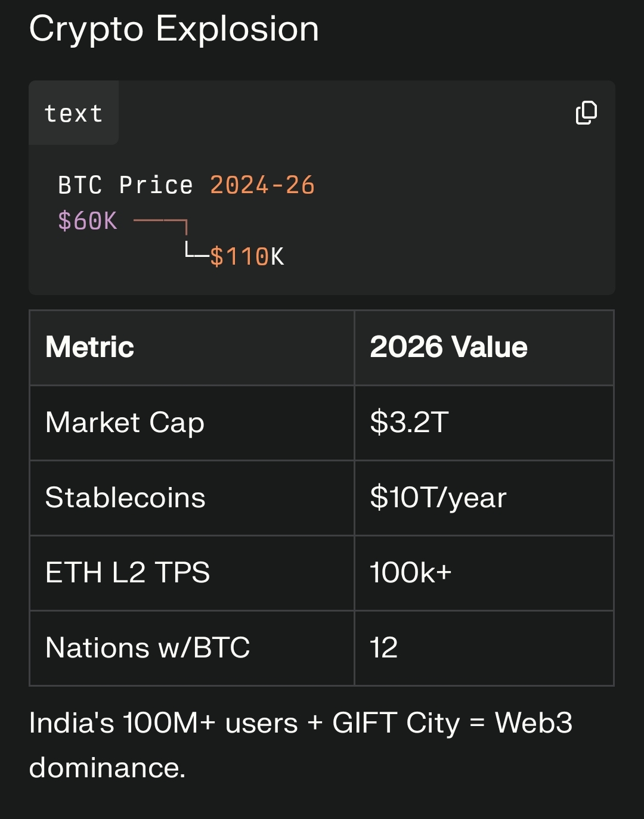Click the 'India's 100M+ users' text
Viewport: 644px width, 819px height.
[163, 723]
